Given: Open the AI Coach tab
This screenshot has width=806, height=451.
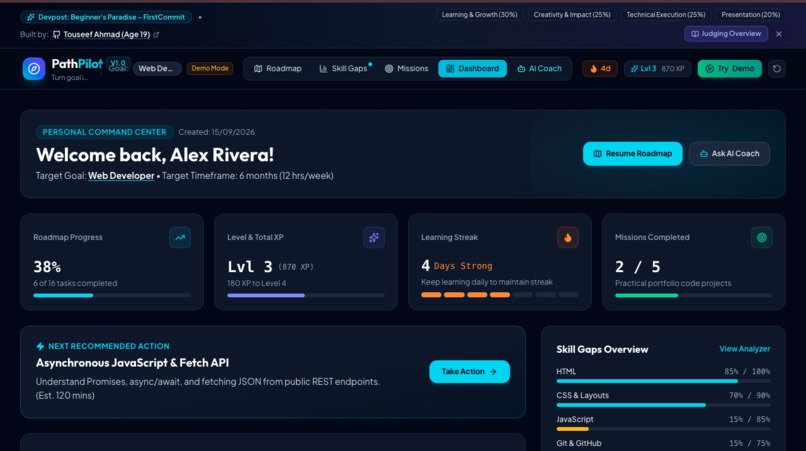Looking at the screenshot, I should coord(539,68).
